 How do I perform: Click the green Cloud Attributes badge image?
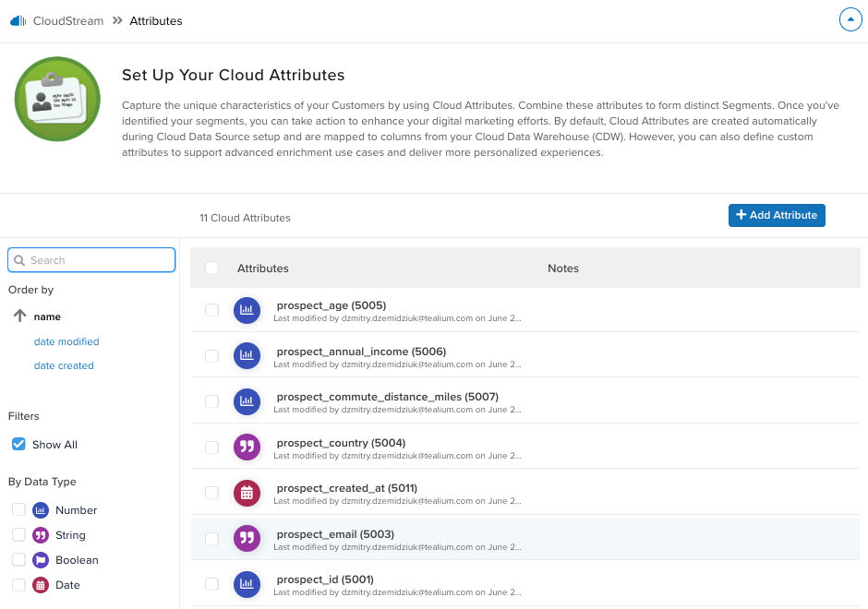pos(57,100)
